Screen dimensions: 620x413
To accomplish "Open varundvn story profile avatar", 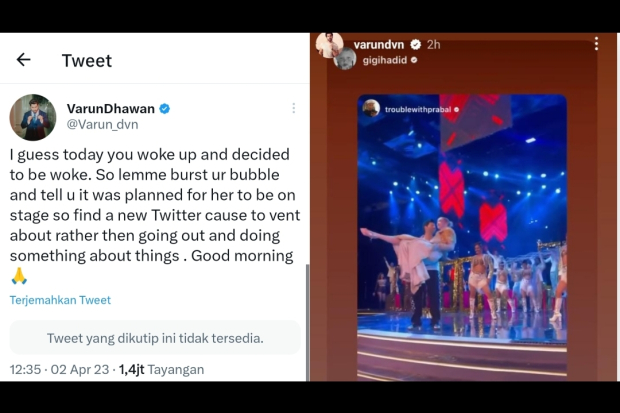I will (329, 44).
